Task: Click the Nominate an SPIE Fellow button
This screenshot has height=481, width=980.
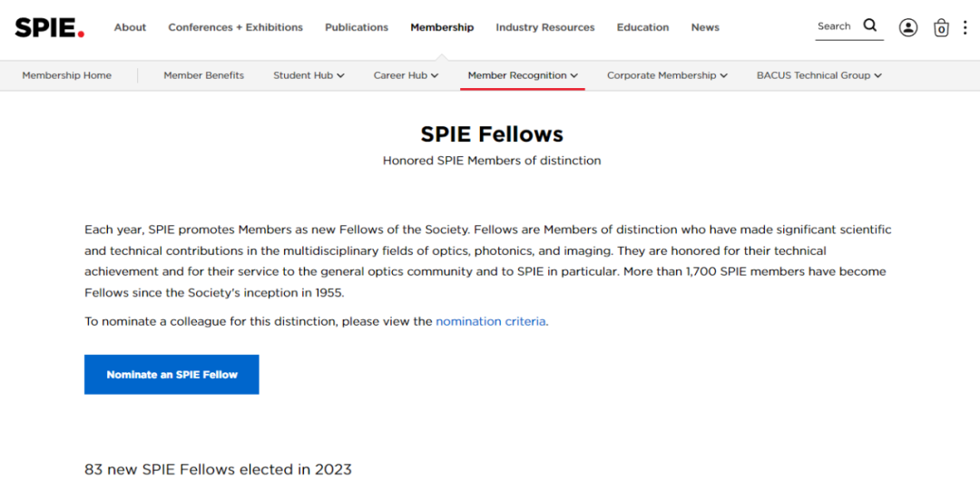Action: click(171, 375)
